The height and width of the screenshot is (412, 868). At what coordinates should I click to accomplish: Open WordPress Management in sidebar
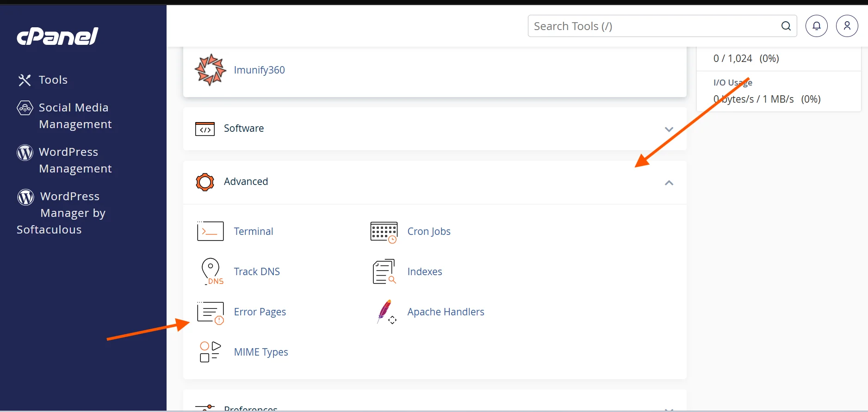(75, 160)
